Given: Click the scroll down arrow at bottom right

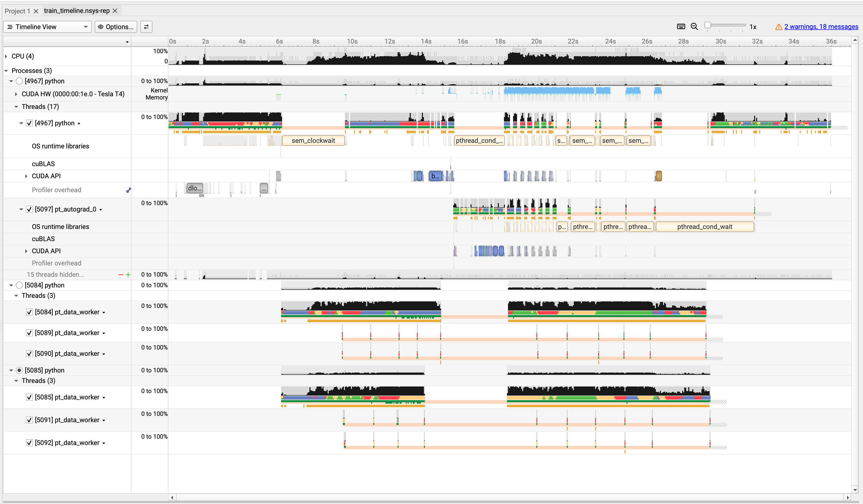Looking at the screenshot, I should click(x=855, y=490).
